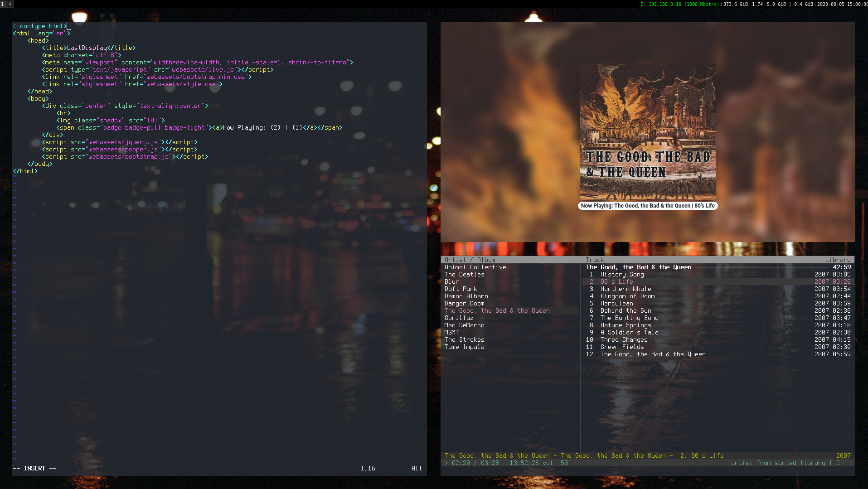The image size is (868, 489).
Task: Select track 6 Behind the Sun
Action: click(x=718, y=311)
